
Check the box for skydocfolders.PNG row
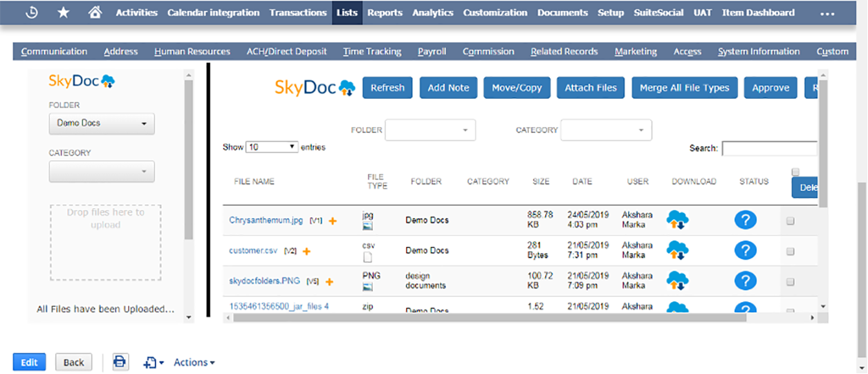tap(791, 282)
